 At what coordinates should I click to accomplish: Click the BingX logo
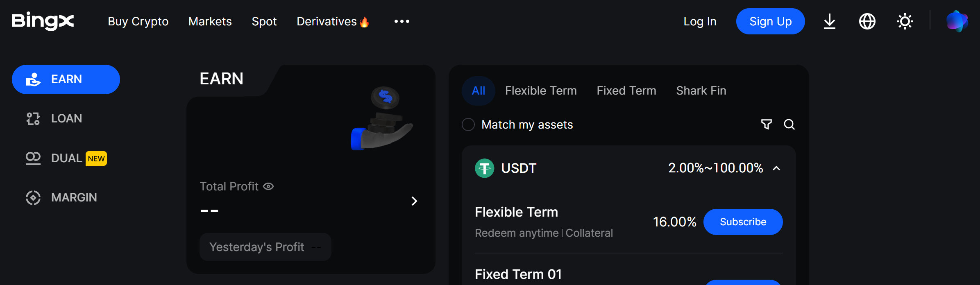(x=43, y=21)
